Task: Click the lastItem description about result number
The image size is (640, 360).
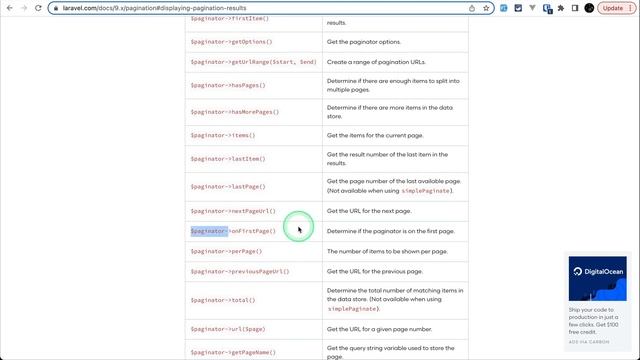Action: [387, 159]
